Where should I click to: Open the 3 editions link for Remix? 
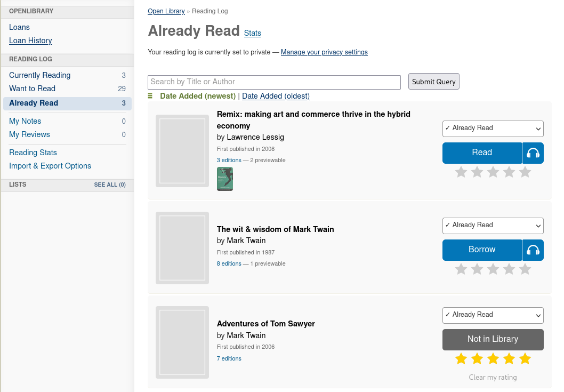229,160
